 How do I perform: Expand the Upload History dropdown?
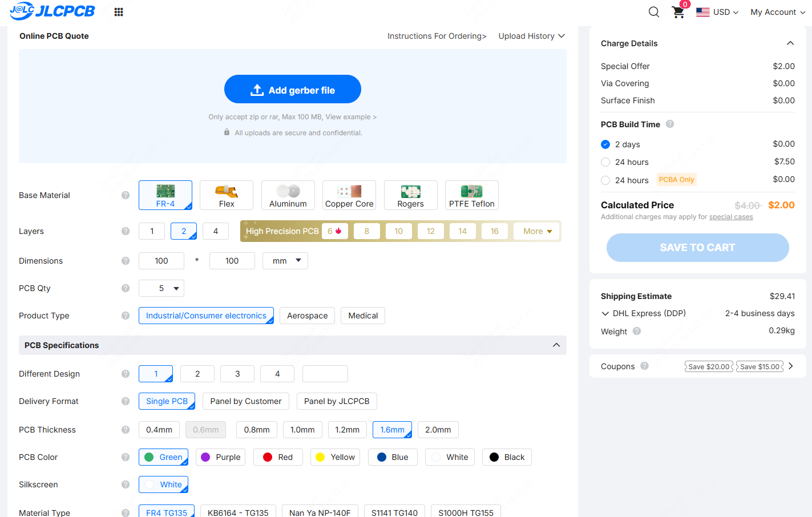point(532,36)
